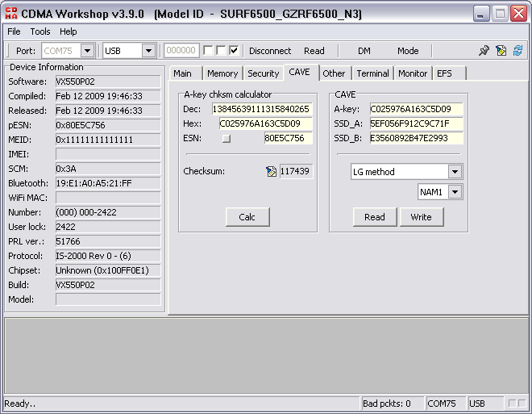
Task: Click the Mode toolbar button
Action: coord(408,51)
